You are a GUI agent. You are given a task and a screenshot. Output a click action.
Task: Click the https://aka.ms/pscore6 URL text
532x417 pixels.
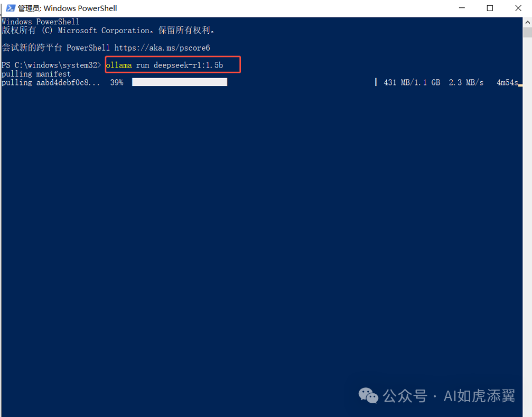pyautogui.click(x=162, y=48)
